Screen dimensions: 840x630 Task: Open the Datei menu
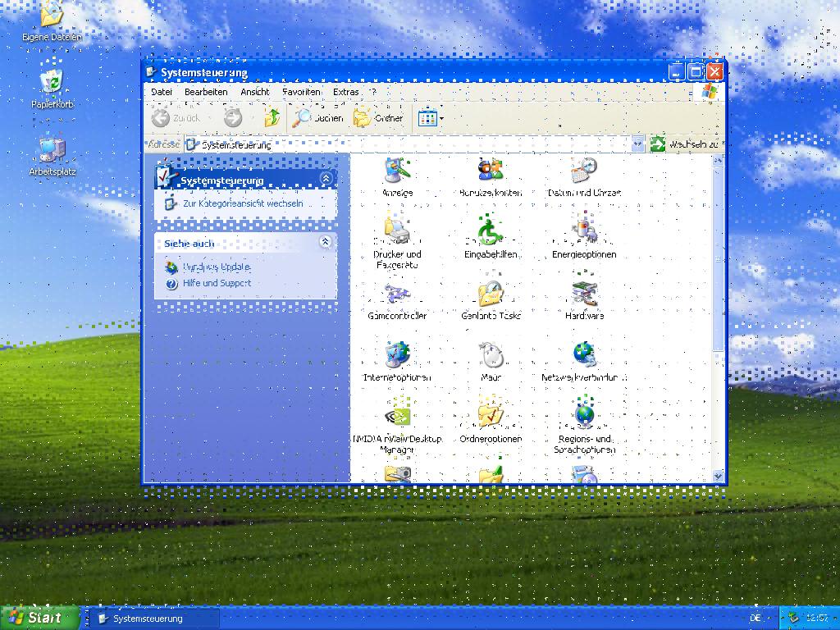point(162,92)
